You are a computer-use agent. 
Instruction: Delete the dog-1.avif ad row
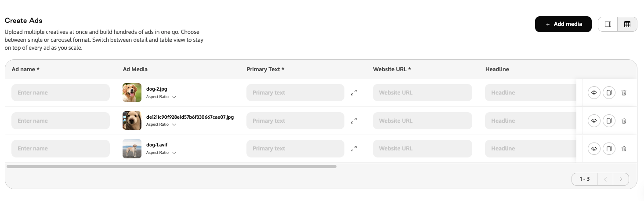[x=624, y=149]
